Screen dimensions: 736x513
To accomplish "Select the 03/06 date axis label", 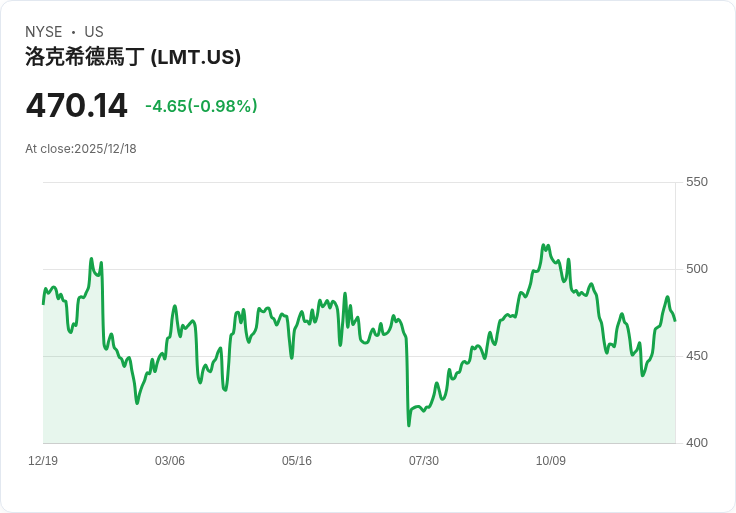I will pos(170,461).
